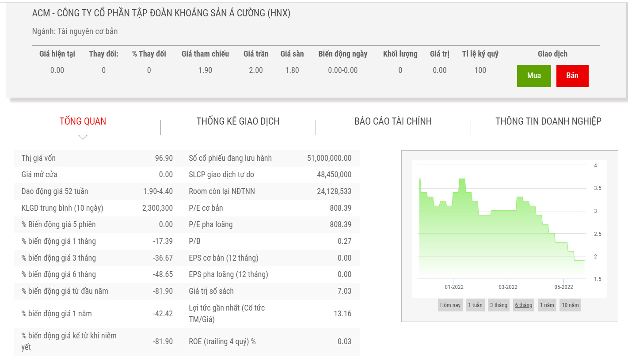Select the P/E cơ bản row
This screenshot has height=364, width=628.
pos(270,208)
